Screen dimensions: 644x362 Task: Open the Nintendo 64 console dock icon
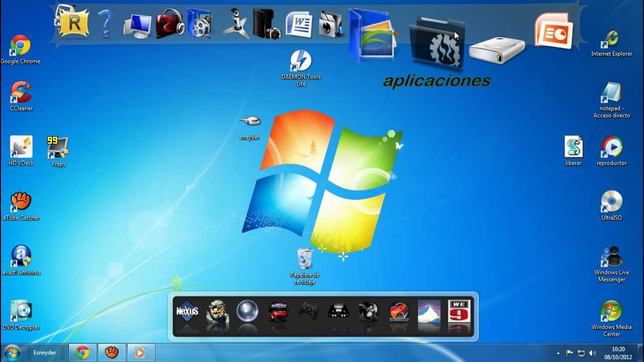338,312
